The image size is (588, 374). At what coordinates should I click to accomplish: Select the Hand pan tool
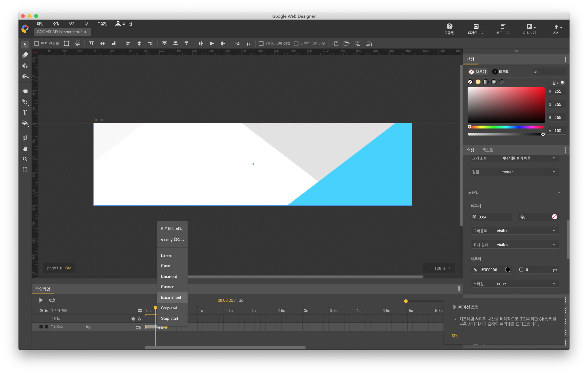click(x=25, y=149)
